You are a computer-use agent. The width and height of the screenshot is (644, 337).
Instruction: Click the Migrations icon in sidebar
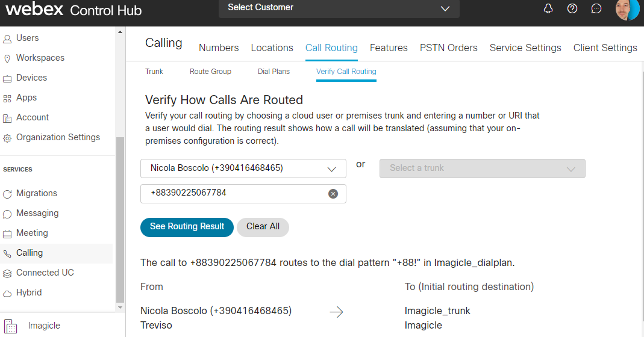coord(7,194)
